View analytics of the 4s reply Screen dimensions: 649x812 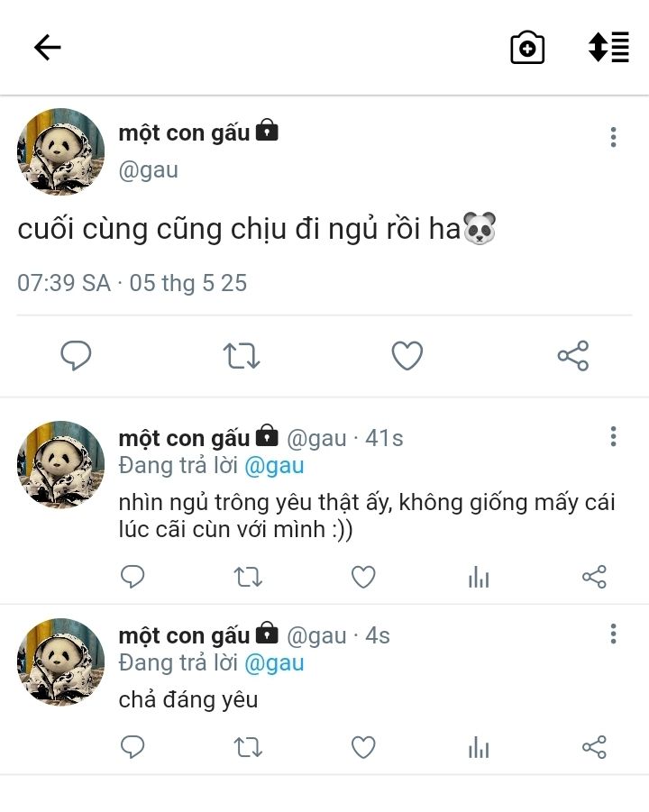pos(479,747)
